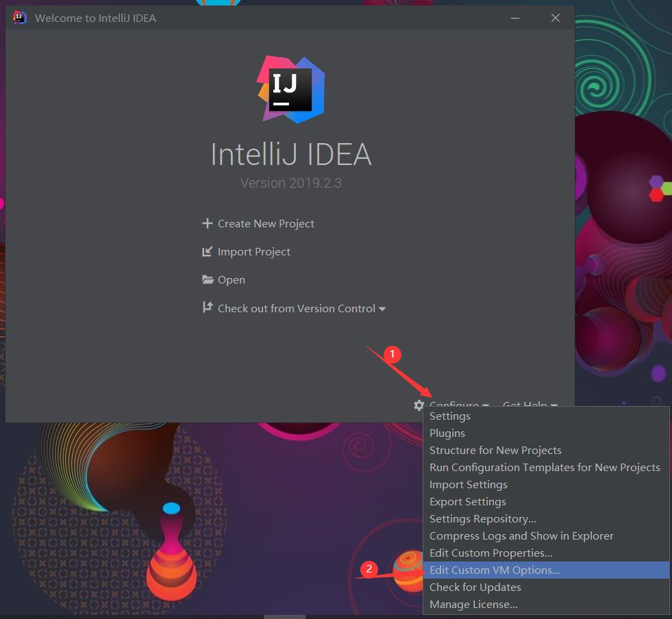Open Settings Repository... entry

pyautogui.click(x=546, y=519)
